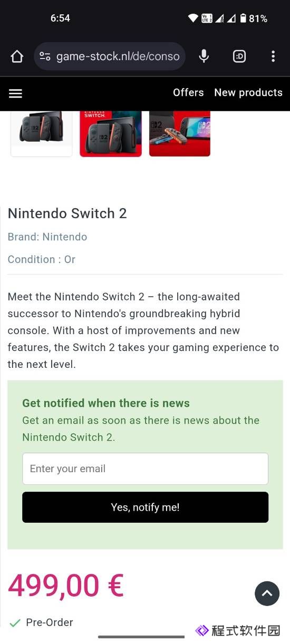Open the site info icon in address bar
The width and height of the screenshot is (290, 644).
(45, 56)
